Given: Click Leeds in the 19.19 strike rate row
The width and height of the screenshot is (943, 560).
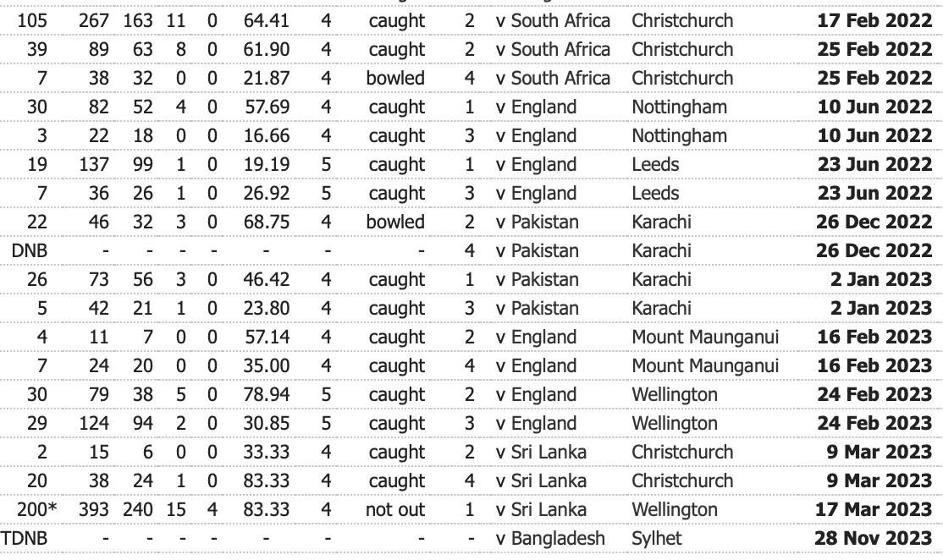Looking at the screenshot, I should (x=655, y=165).
